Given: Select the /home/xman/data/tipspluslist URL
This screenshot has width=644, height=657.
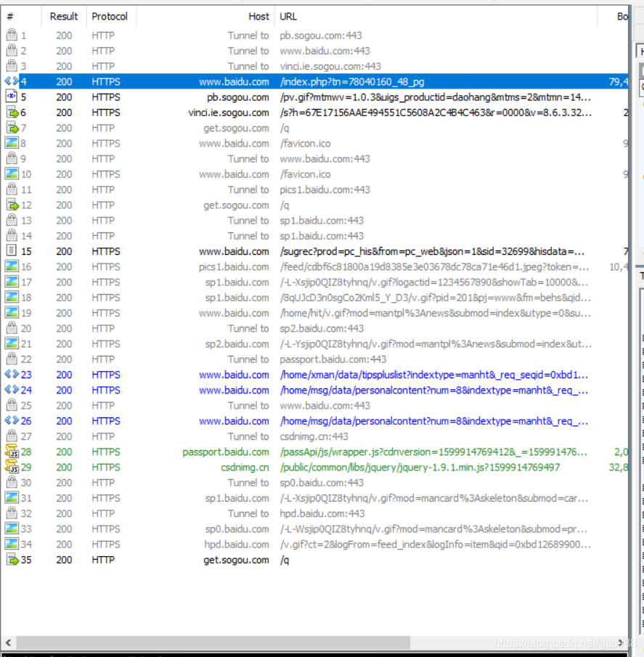Looking at the screenshot, I should (433, 375).
